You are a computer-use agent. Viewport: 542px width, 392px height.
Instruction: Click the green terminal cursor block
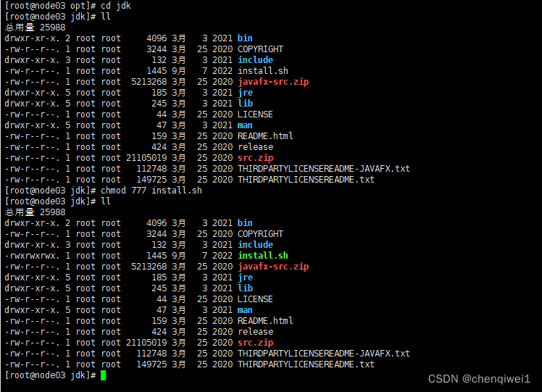103,375
